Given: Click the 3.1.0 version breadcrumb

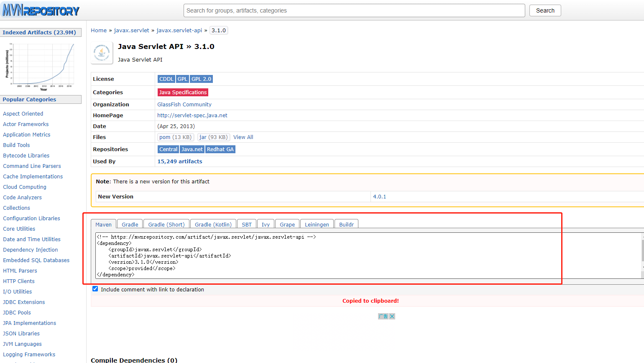Looking at the screenshot, I should [219, 30].
